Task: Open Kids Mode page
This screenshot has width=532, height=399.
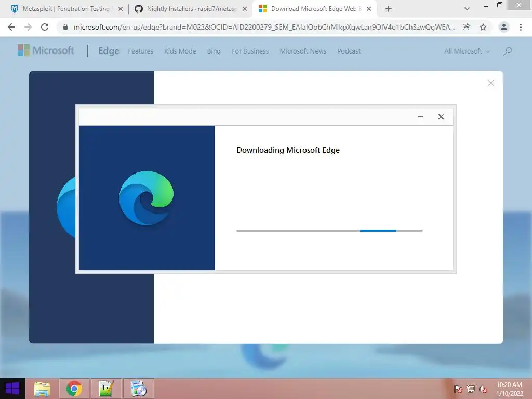Action: [180, 51]
